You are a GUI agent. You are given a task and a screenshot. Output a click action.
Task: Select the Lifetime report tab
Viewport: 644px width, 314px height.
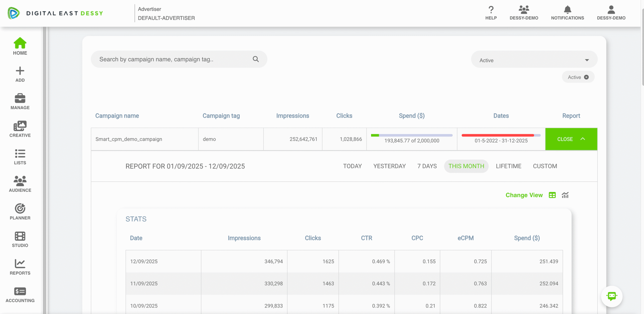coord(508,166)
